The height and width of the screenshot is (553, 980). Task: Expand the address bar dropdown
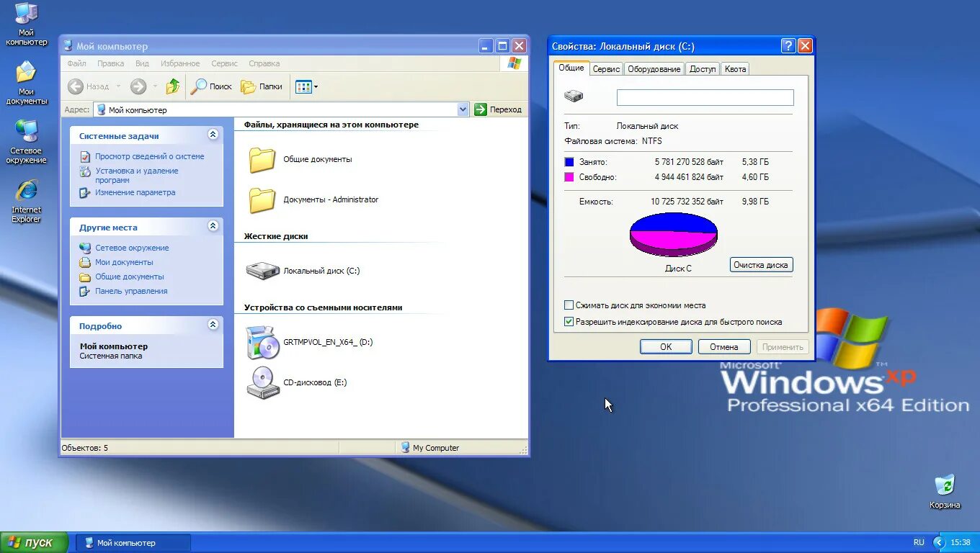(x=463, y=109)
